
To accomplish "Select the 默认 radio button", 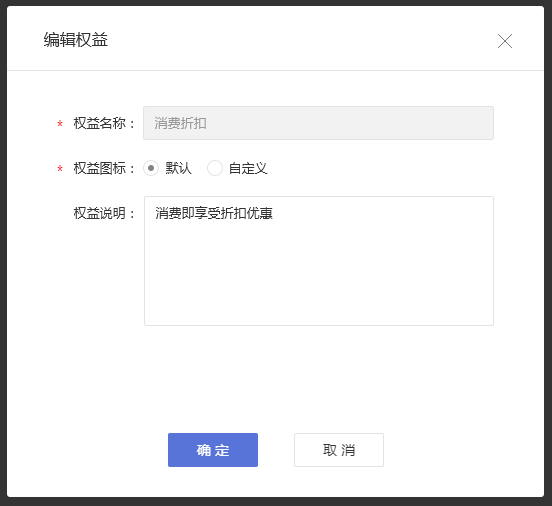I will 151,168.
